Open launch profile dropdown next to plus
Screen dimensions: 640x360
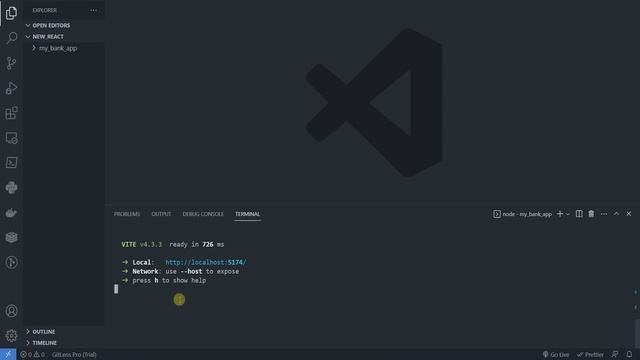[568, 214]
